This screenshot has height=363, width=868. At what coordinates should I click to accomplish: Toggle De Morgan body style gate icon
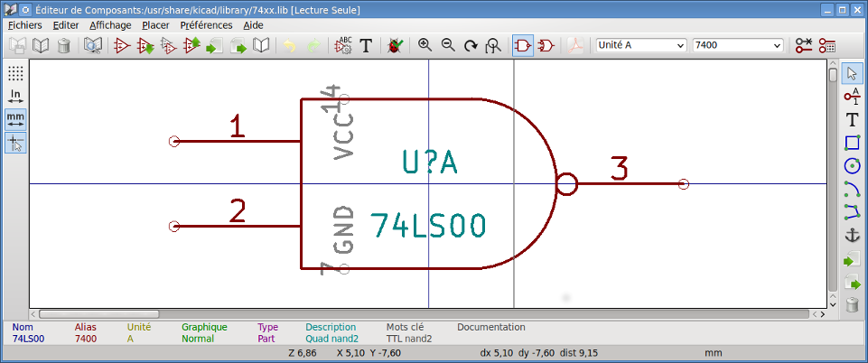click(x=546, y=45)
